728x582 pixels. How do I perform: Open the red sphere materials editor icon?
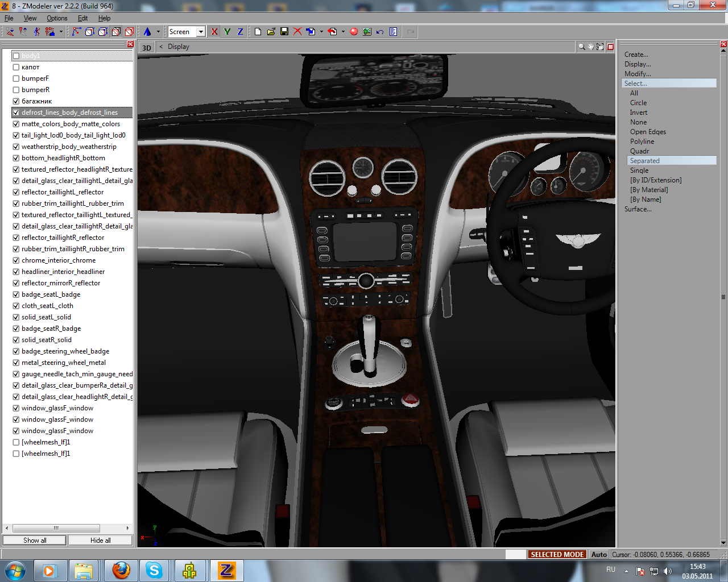(354, 32)
